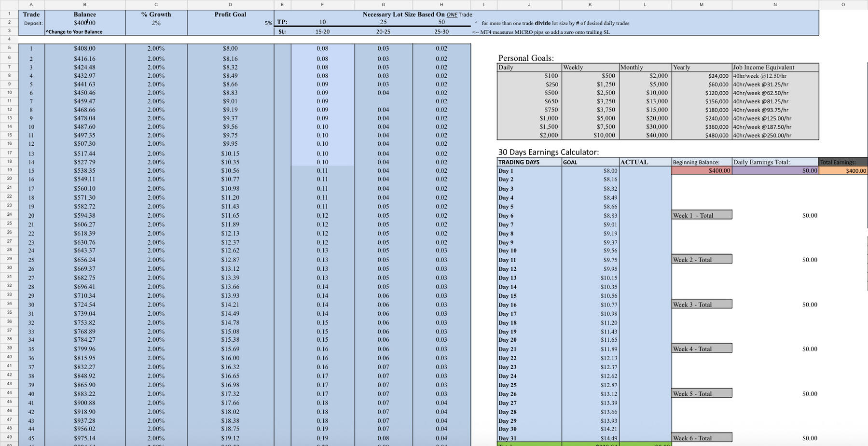Select the yearly goal $480,000

click(702, 135)
